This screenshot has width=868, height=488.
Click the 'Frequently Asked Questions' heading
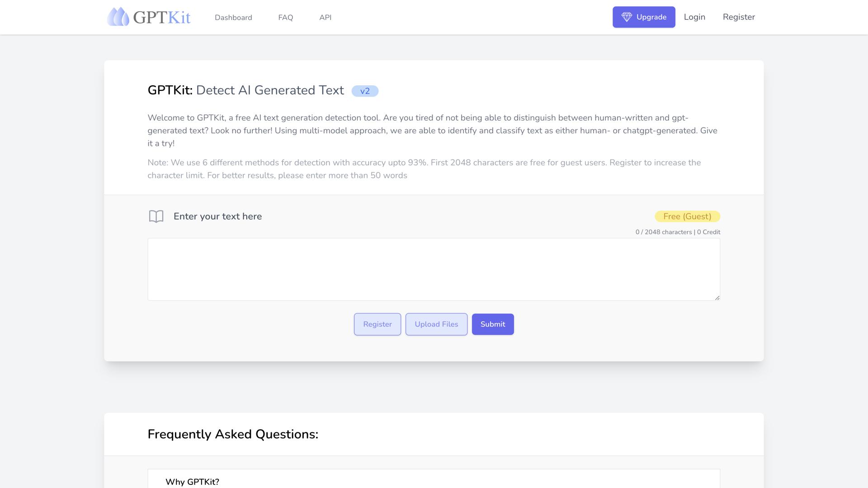coord(233,434)
